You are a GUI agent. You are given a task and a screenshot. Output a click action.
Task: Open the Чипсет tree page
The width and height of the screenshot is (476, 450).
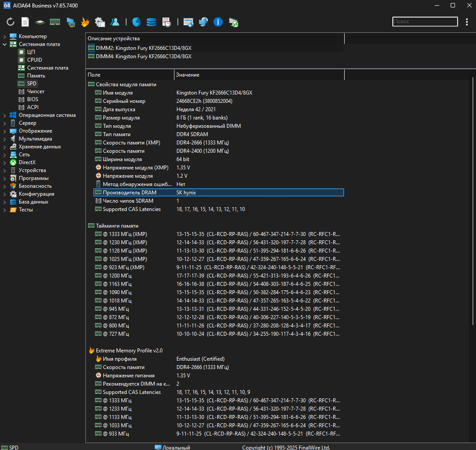[35, 91]
